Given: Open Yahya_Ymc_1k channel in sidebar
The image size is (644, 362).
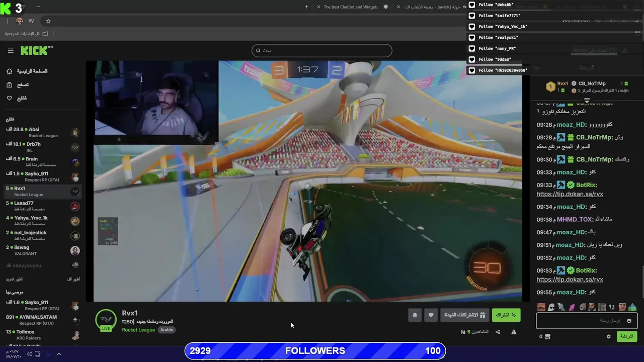Looking at the screenshot, I should click(x=42, y=221).
